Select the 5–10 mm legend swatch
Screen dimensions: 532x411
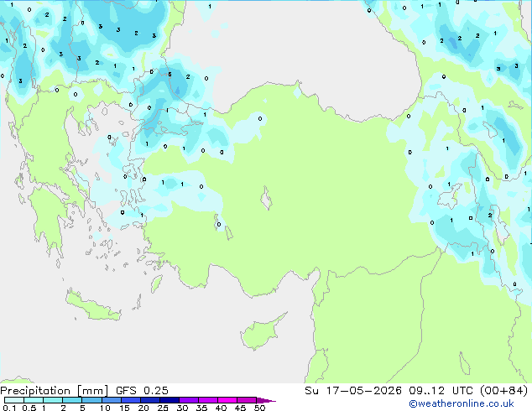click(x=91, y=400)
